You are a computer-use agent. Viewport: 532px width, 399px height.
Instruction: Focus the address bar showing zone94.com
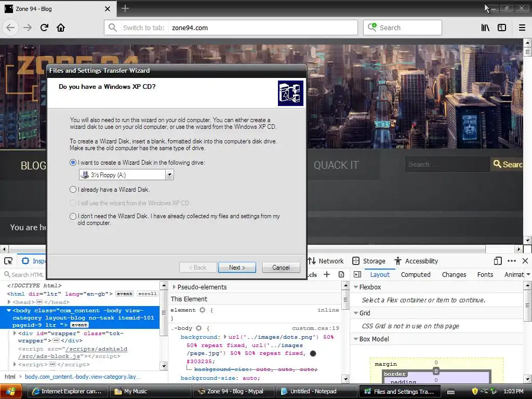[x=231, y=28]
